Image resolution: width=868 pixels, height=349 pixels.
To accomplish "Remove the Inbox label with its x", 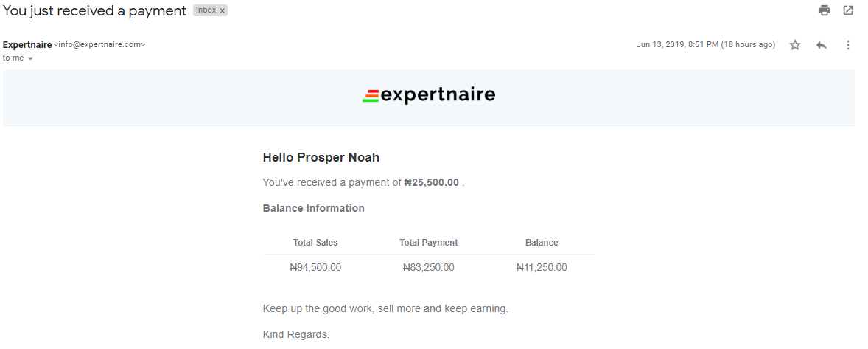I will 222,10.
